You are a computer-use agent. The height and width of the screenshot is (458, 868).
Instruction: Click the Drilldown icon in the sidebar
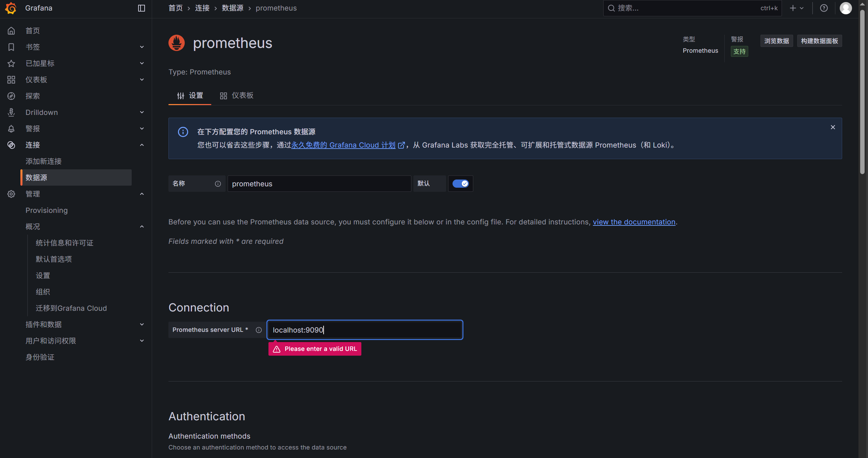point(11,112)
